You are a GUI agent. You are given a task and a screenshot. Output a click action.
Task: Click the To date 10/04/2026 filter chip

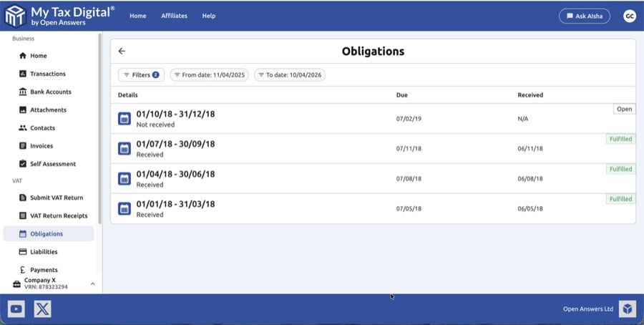pyautogui.click(x=290, y=74)
